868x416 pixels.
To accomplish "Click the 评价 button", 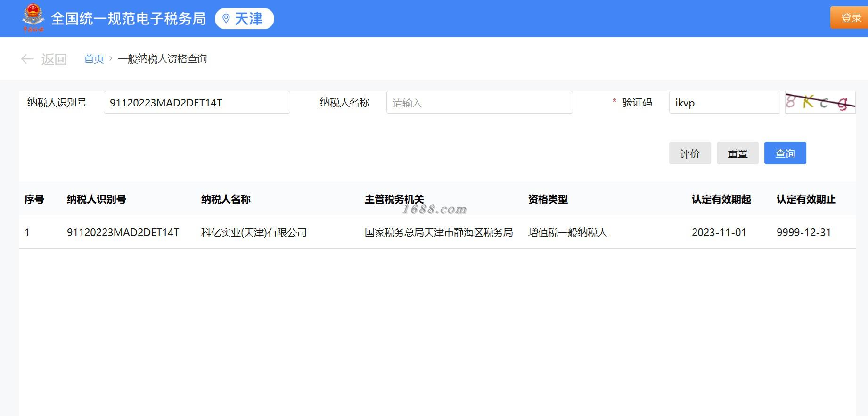I will (x=690, y=153).
